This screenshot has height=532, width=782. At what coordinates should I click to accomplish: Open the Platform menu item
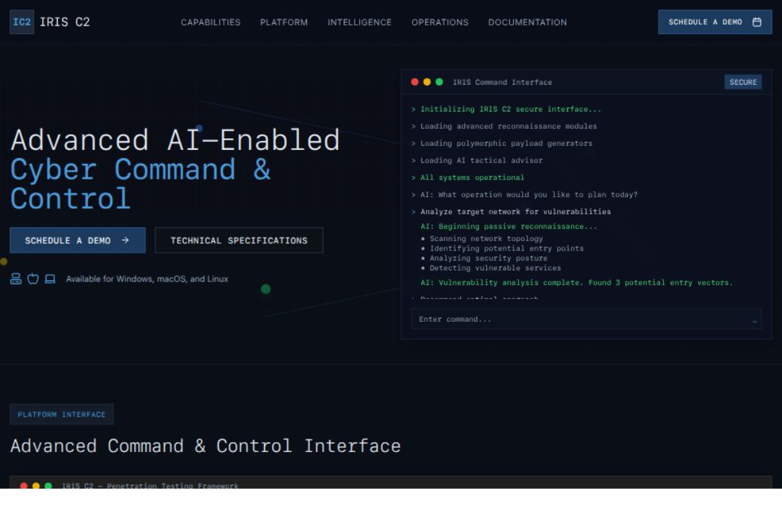click(x=284, y=22)
